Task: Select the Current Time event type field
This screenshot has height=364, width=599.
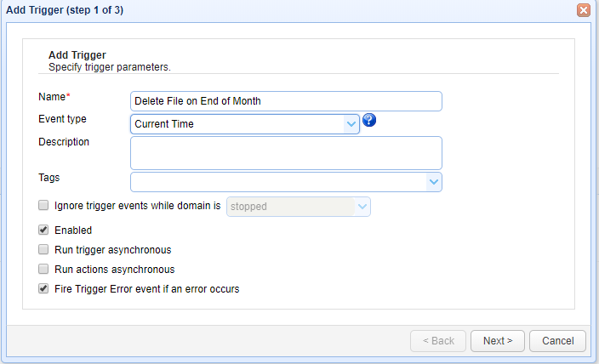Action: pyautogui.click(x=238, y=124)
